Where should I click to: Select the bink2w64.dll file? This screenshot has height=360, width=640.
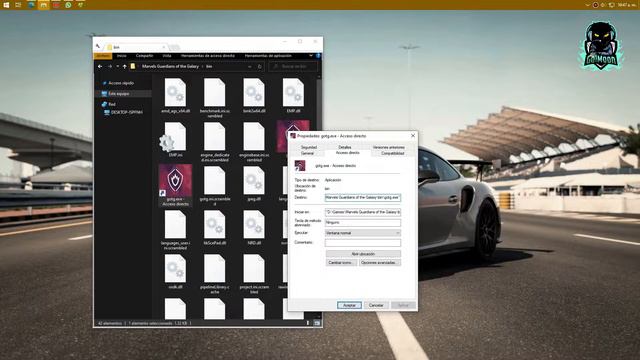click(254, 96)
